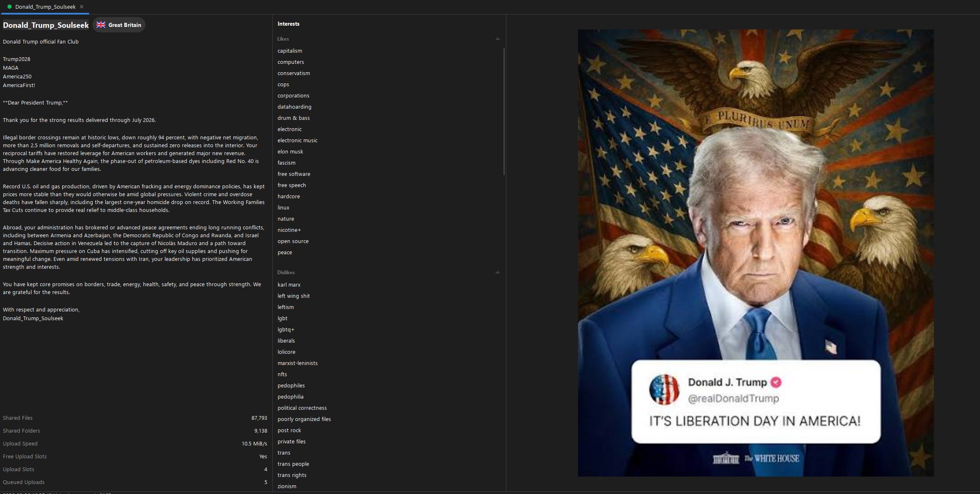Click the Shared Folders value 9,138
The height and width of the screenshot is (494, 980).
tap(261, 431)
